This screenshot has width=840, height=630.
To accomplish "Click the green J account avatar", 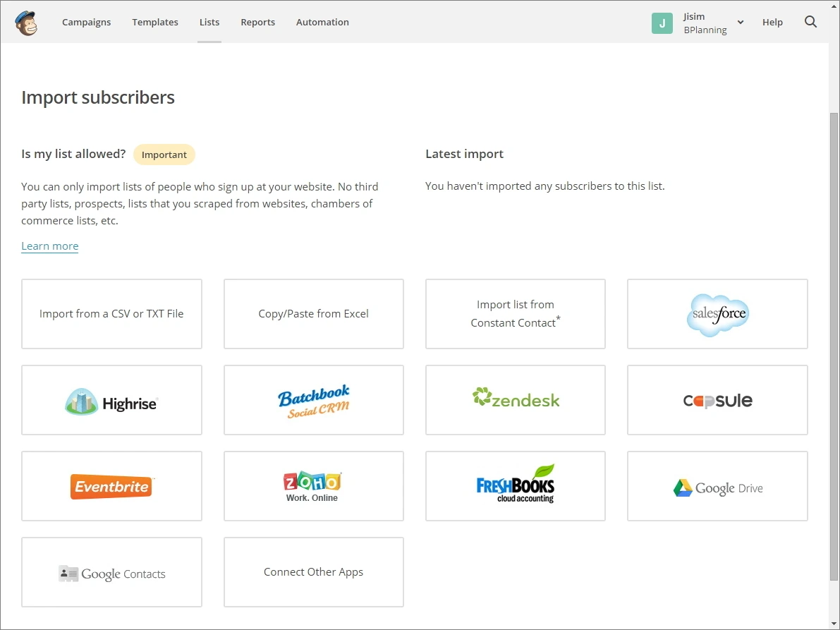I will [662, 23].
